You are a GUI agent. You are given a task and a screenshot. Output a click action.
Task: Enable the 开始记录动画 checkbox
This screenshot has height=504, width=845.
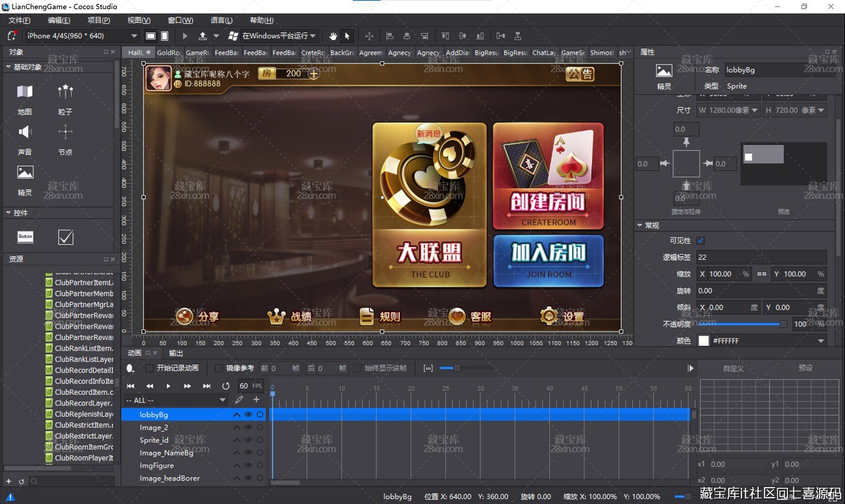[x=149, y=368]
